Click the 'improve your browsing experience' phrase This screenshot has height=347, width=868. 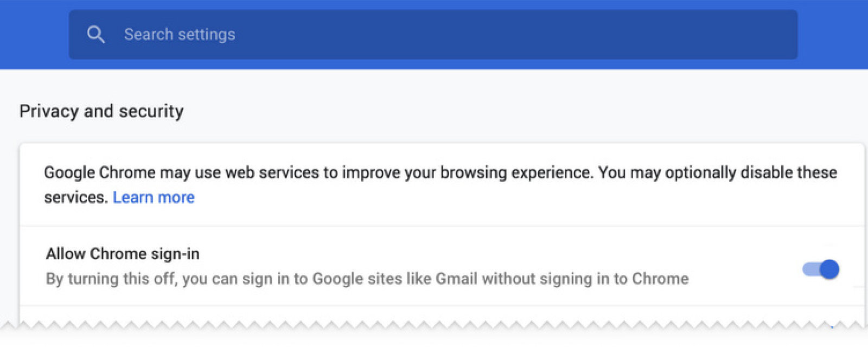pyautogui.click(x=466, y=173)
